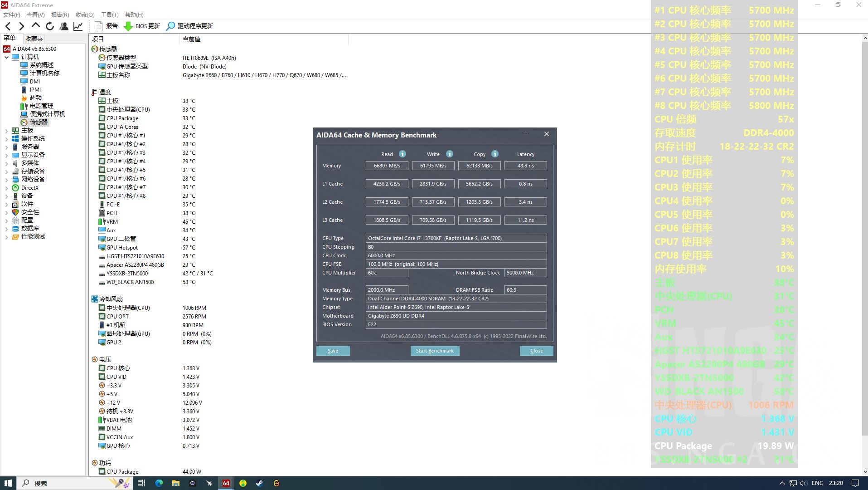Click the Copy info icon in benchmark
This screenshot has width=868, height=490.
tap(495, 154)
